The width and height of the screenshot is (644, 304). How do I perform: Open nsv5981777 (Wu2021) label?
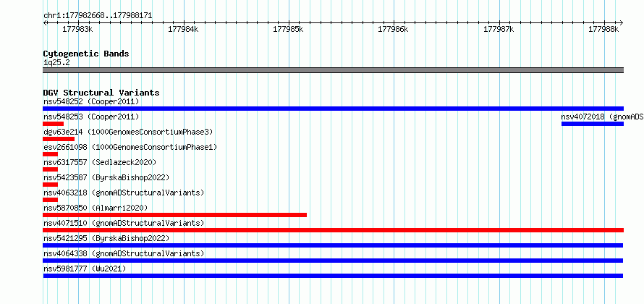85,269
